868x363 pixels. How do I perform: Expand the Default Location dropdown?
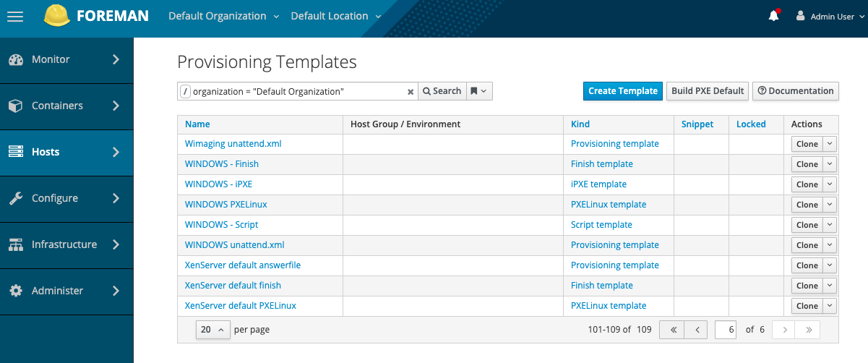click(336, 16)
